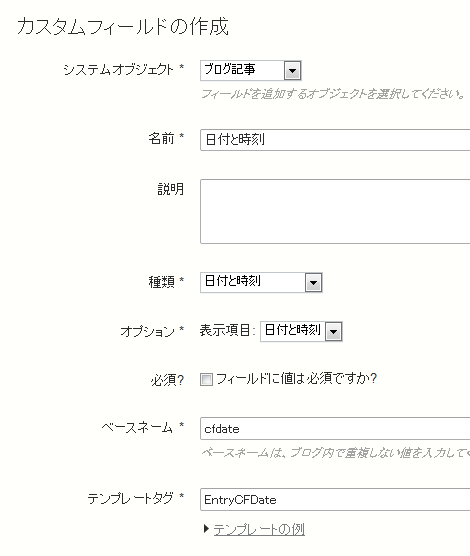Image resolution: width=470 pixels, height=556 pixels.
Task: Click the 名前 input field
Action: point(335,140)
